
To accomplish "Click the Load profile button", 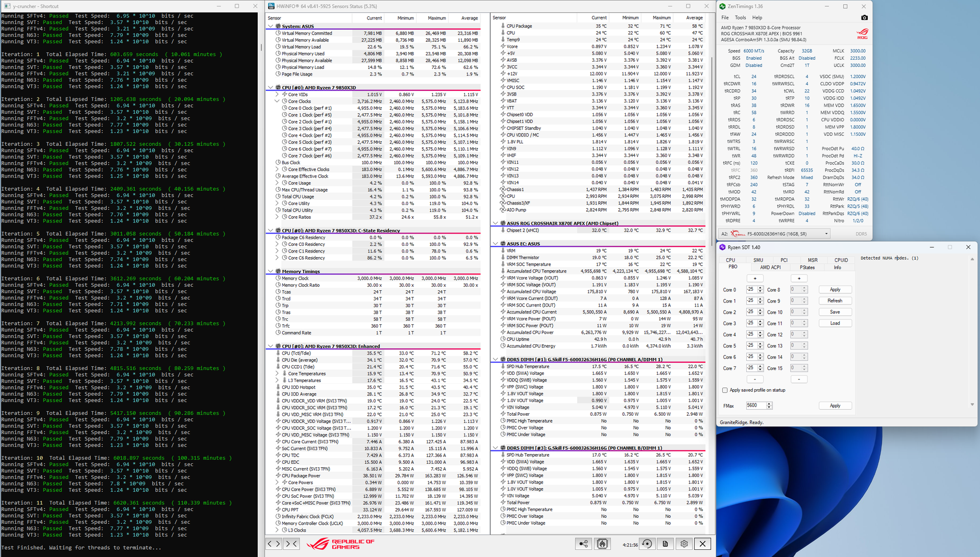I will click(835, 323).
